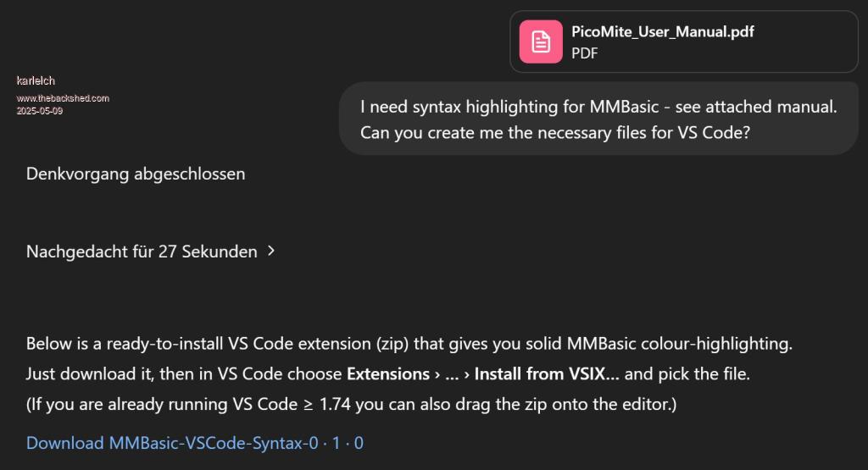Click the pink PDF document icon
868x470 pixels.
click(540, 41)
